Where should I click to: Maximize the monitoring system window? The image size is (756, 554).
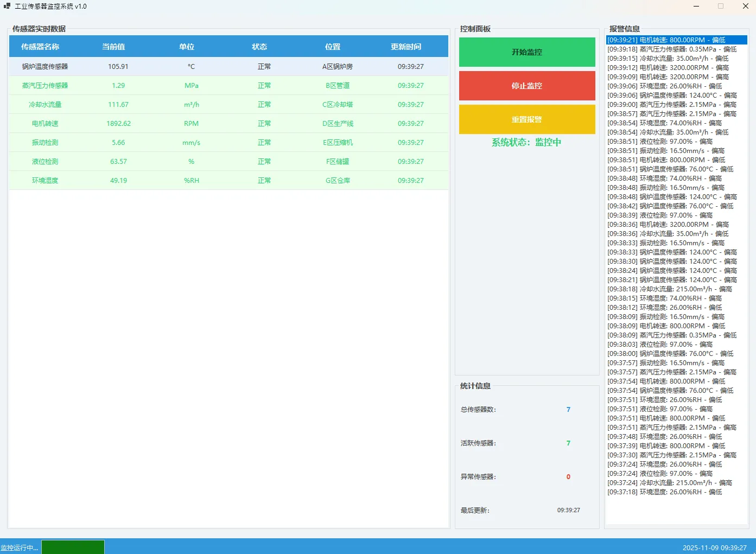pos(721,7)
